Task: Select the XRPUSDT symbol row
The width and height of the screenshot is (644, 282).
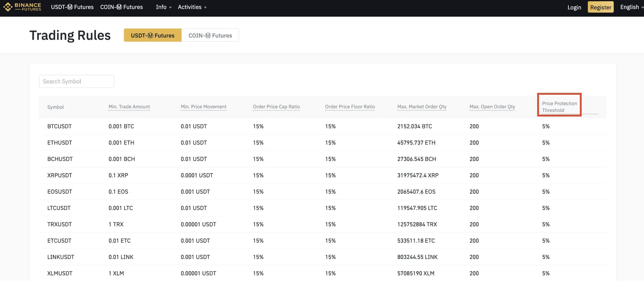Action: (60, 175)
